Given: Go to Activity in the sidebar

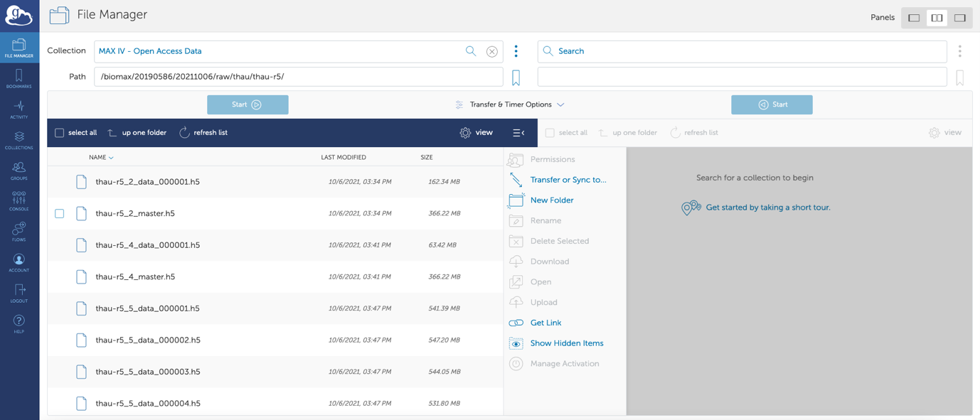Looking at the screenshot, I should coord(18,109).
